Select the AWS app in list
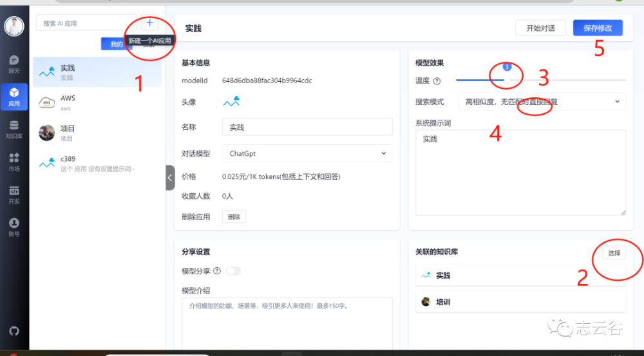This screenshot has height=356, width=644. click(97, 102)
